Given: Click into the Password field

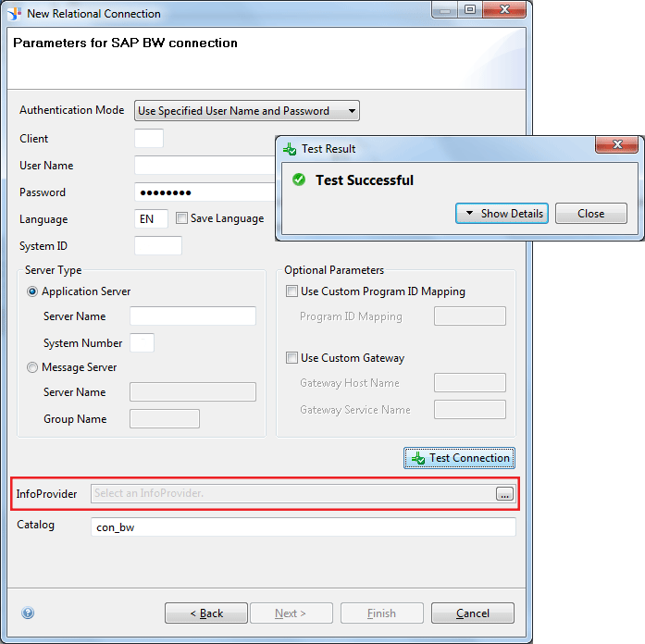Looking at the screenshot, I should click(205, 192).
